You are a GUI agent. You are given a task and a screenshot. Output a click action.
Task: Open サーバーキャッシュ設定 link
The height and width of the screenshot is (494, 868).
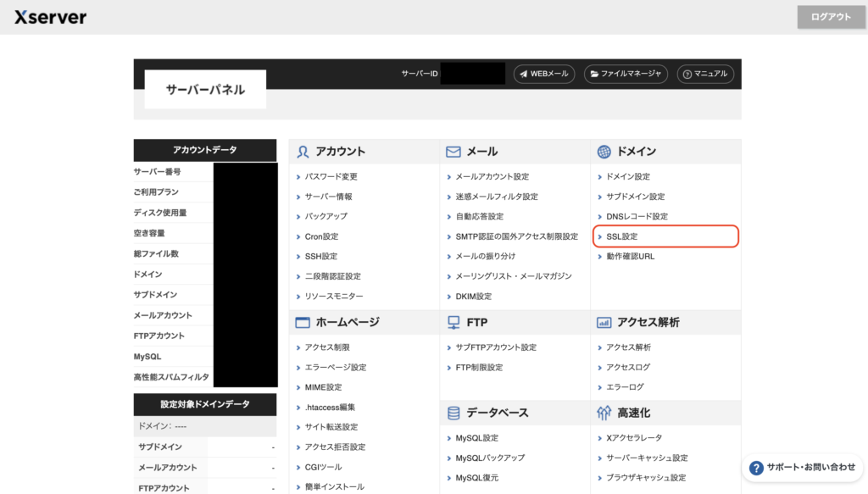pos(647,458)
